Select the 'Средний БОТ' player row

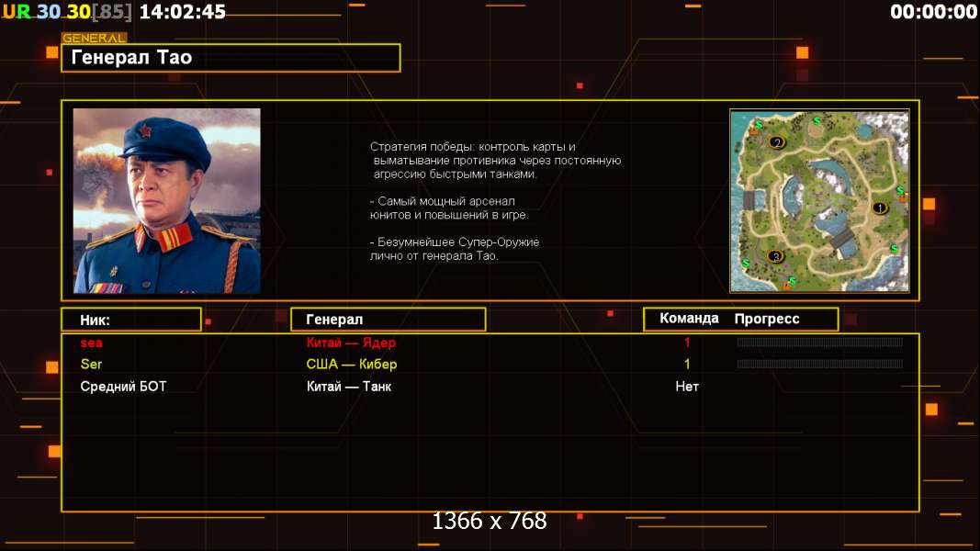pos(490,386)
